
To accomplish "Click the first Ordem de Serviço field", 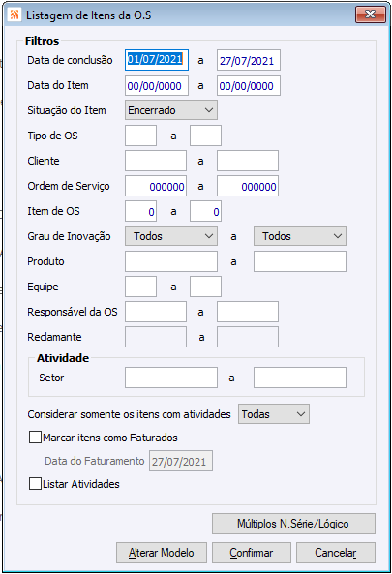I will click(156, 186).
